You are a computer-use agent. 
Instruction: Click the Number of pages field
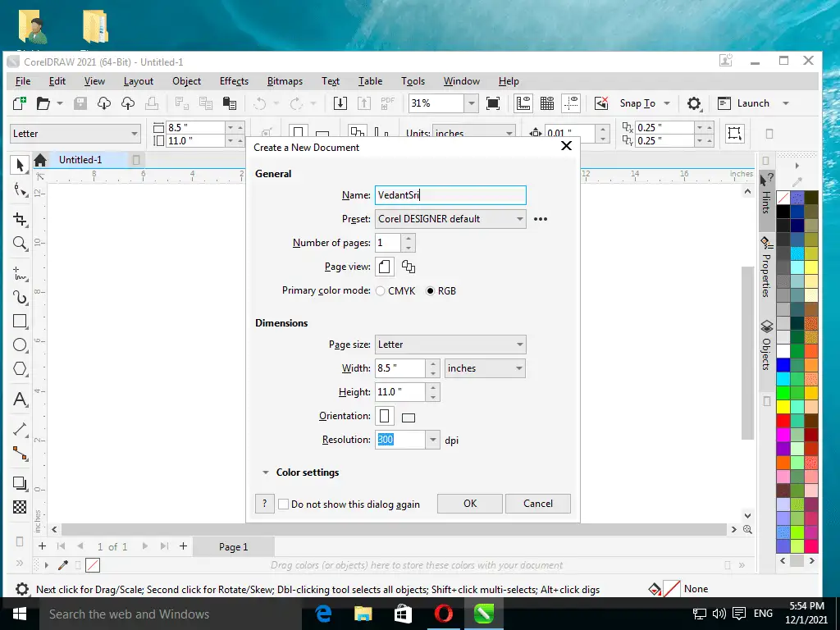(x=388, y=243)
